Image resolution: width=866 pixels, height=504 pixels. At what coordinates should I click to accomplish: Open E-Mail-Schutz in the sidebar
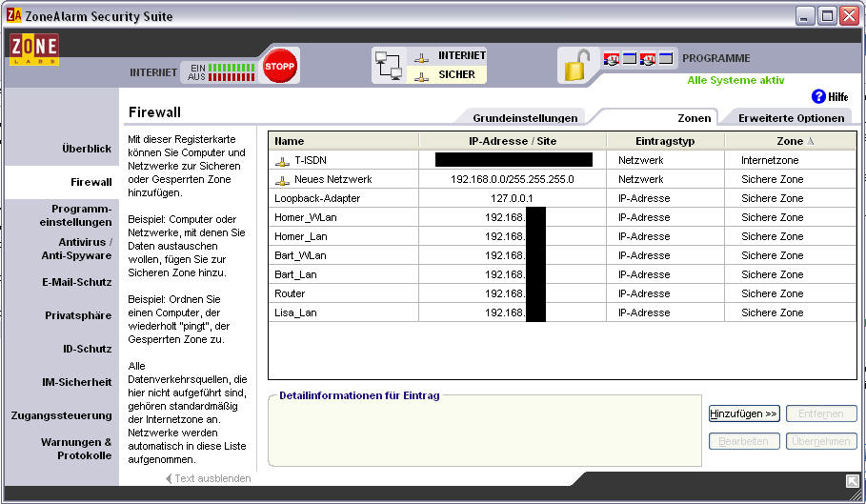pos(77,282)
